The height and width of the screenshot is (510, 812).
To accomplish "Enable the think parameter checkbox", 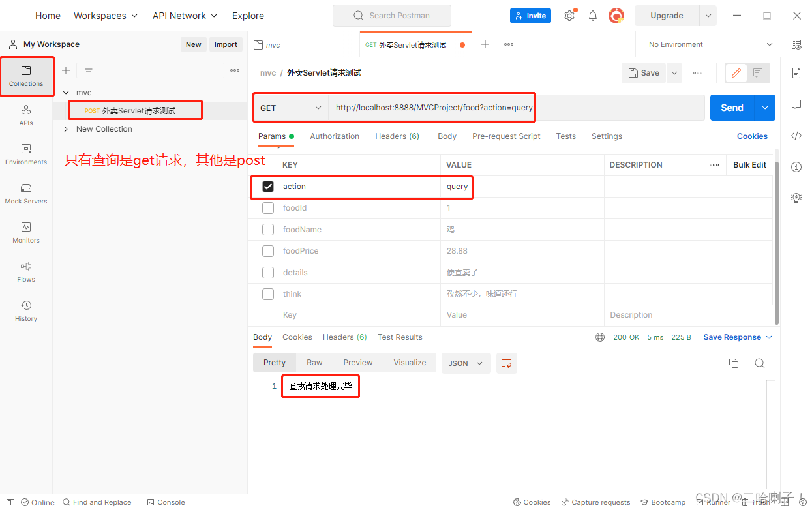I will pos(268,294).
